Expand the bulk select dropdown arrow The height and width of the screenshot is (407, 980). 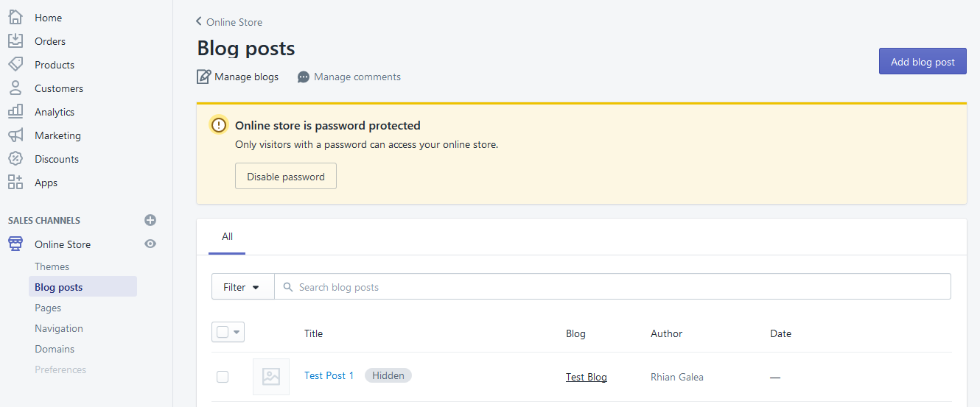click(x=237, y=333)
